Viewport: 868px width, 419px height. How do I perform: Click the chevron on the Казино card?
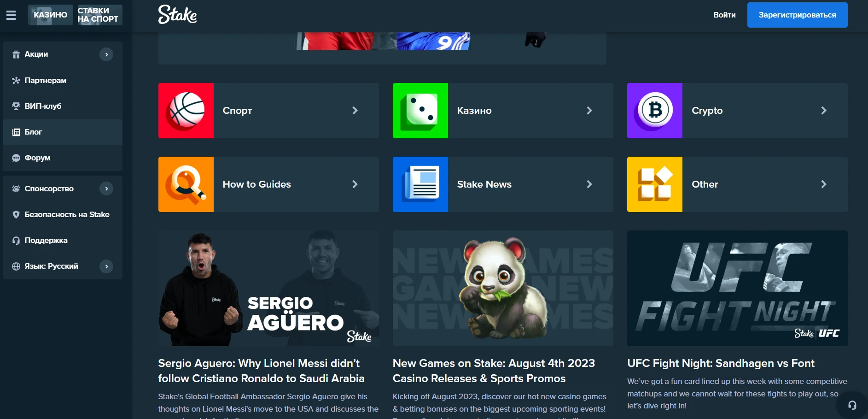click(589, 111)
